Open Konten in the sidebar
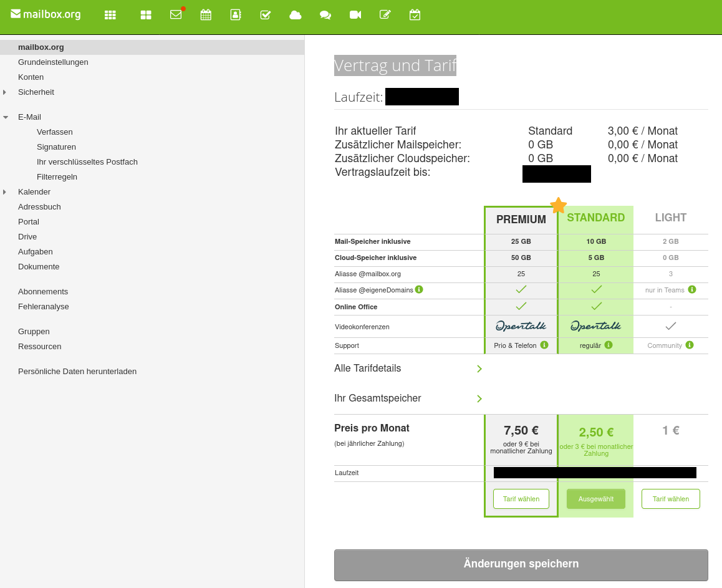The image size is (722, 588). (31, 77)
